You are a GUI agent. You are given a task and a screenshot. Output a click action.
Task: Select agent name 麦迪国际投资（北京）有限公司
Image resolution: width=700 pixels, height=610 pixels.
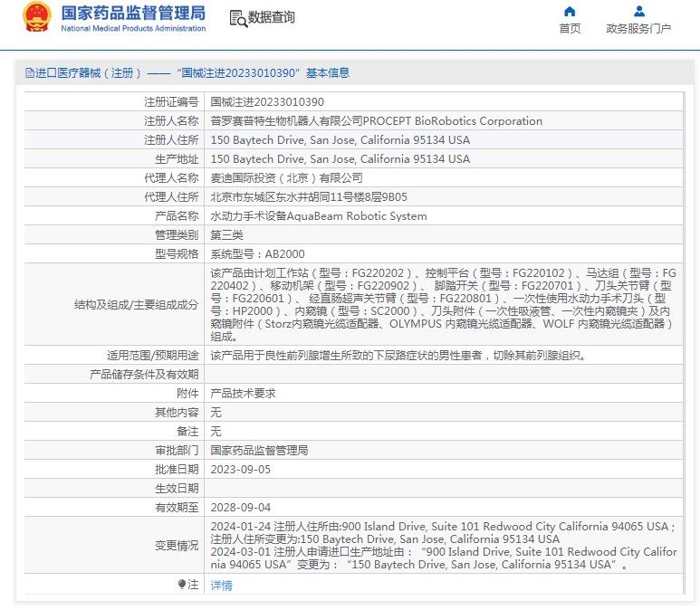pos(286,178)
